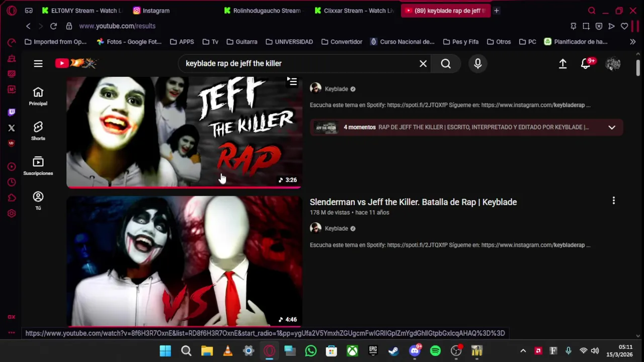Click the browser address bar URL

[x=117, y=26]
